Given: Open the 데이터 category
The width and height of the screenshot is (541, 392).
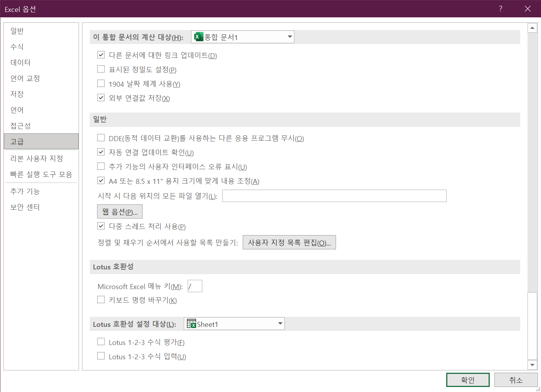Looking at the screenshot, I should tap(41, 62).
